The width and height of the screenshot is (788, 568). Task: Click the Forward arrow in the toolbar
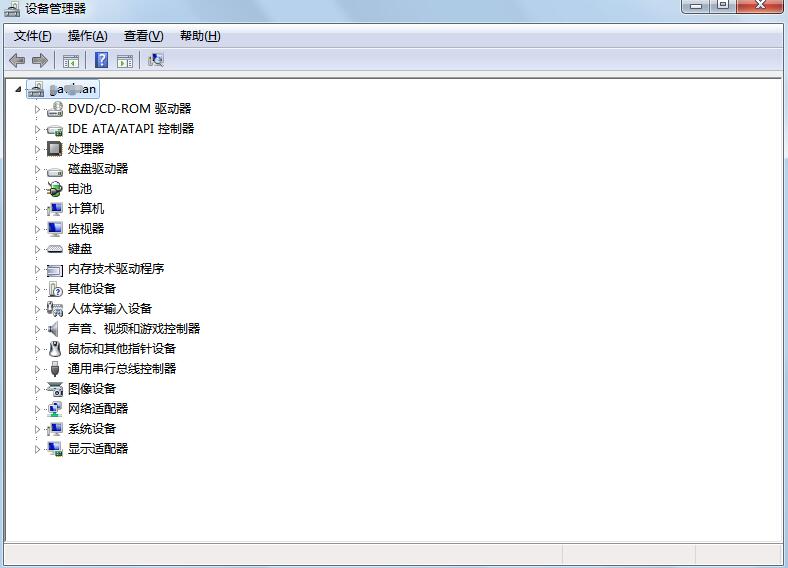pos(40,61)
